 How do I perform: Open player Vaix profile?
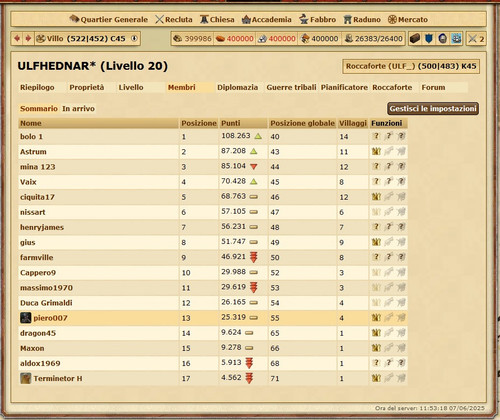click(28, 182)
